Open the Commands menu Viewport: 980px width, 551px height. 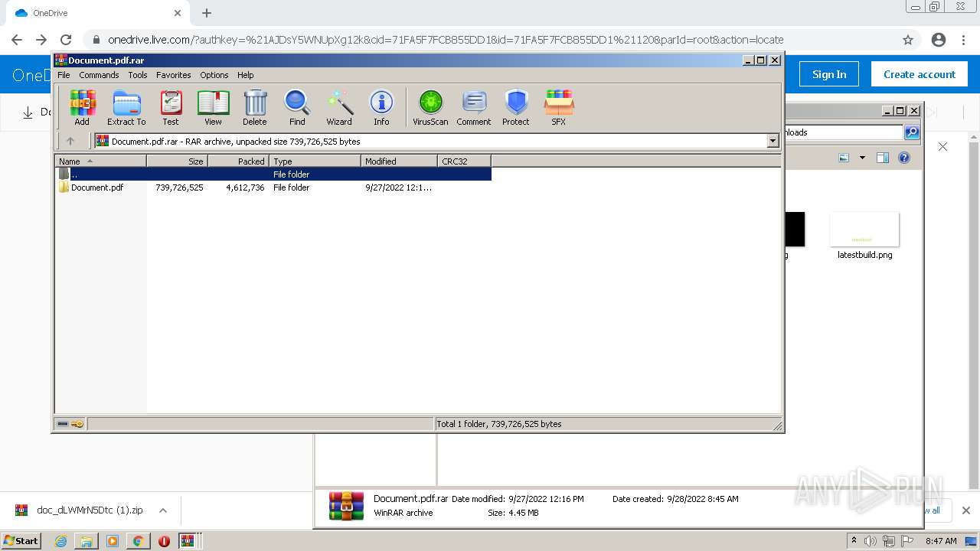(x=99, y=75)
